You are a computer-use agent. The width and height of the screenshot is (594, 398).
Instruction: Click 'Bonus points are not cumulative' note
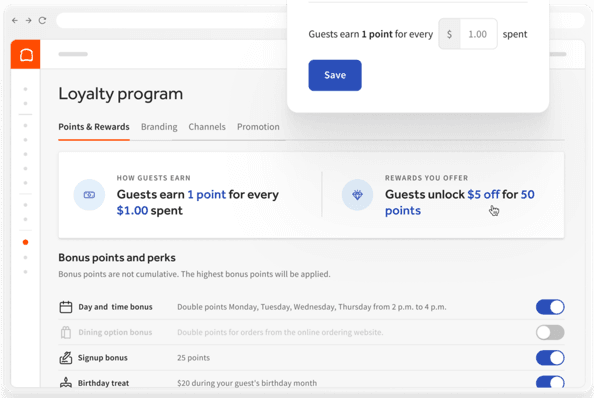pyautogui.click(x=194, y=274)
